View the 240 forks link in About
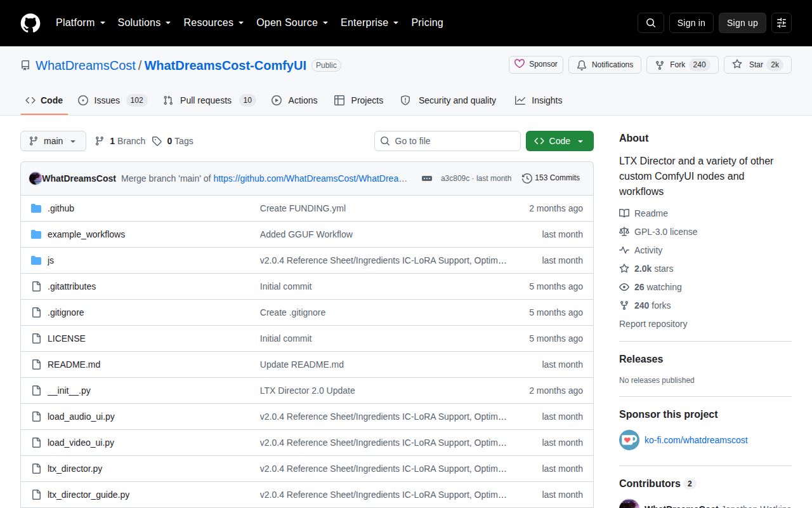The height and width of the screenshot is (508, 812). click(645, 305)
